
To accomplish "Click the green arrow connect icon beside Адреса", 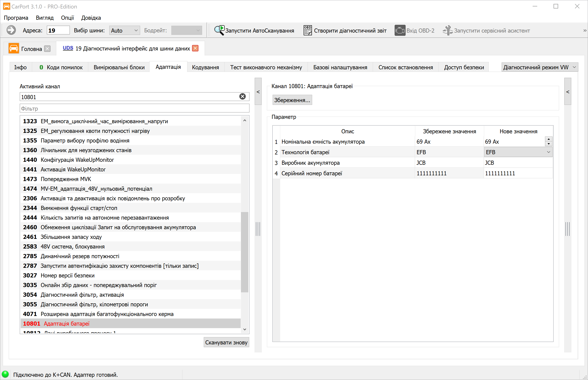I will click(x=11, y=30).
